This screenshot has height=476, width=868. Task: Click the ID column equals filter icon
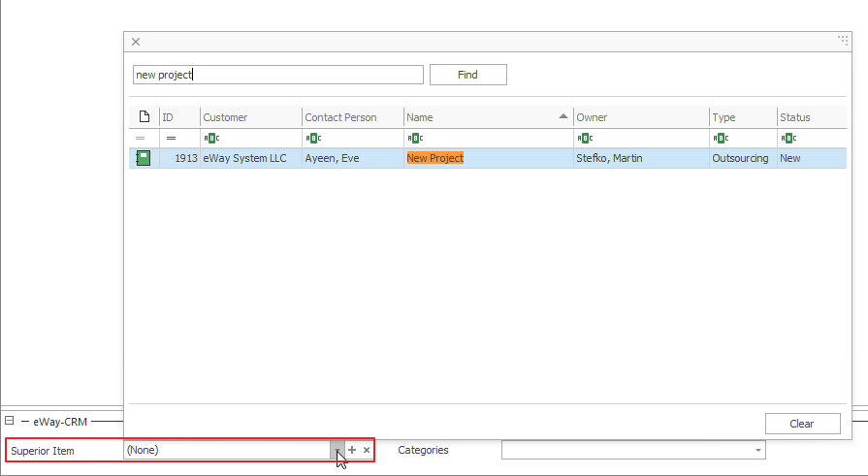(x=171, y=138)
